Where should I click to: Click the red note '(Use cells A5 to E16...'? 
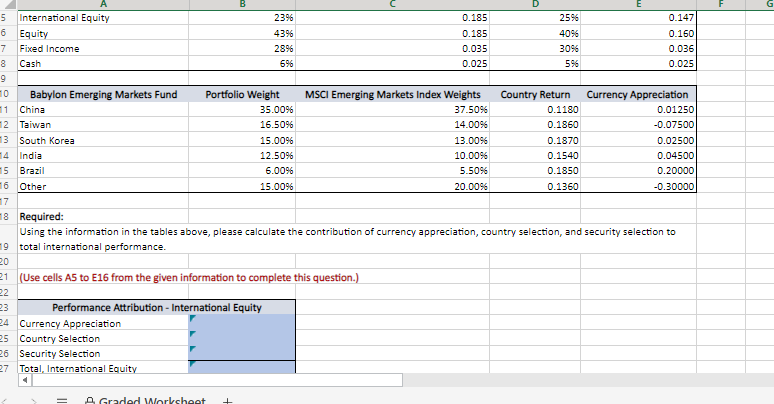pos(189,277)
